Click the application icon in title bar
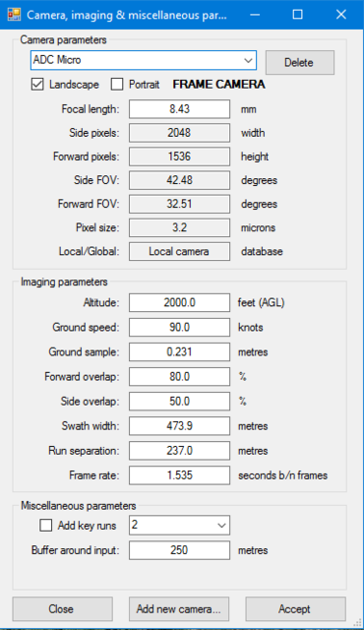The width and height of the screenshot is (364, 630). point(14,15)
